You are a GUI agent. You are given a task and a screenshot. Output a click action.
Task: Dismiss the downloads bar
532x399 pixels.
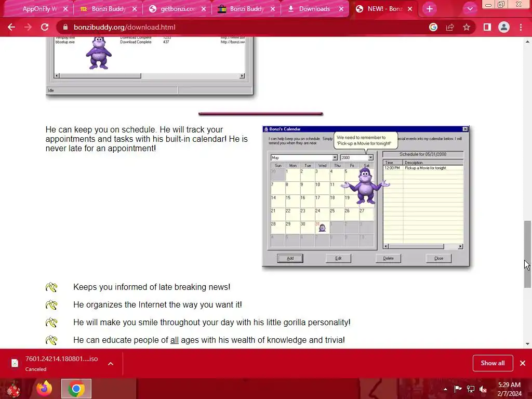523,363
